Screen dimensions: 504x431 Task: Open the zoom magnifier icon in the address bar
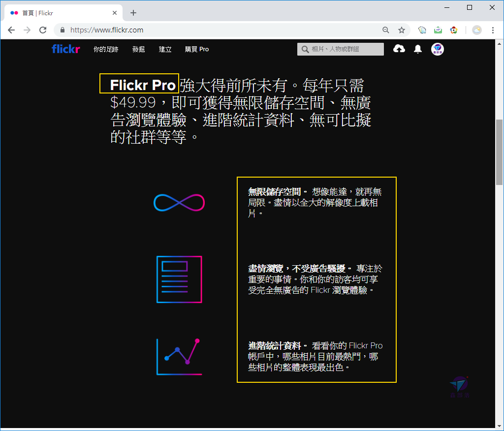coord(386,30)
